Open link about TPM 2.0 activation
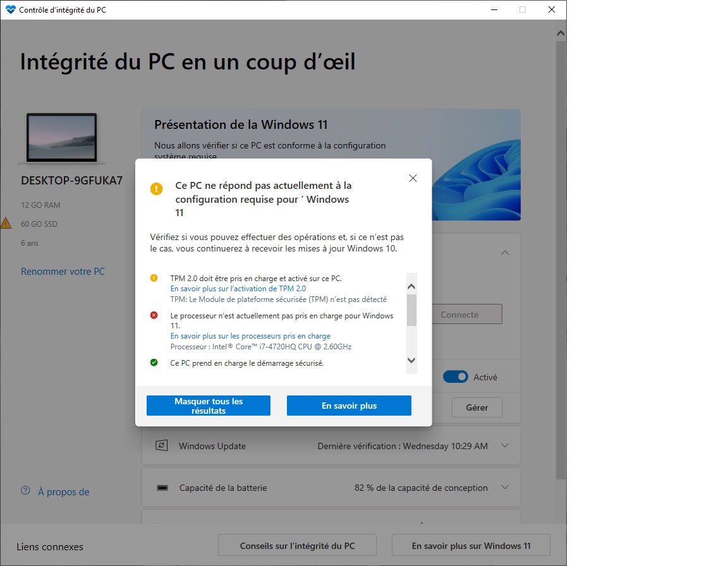Screen dimensions: 728x566 (238, 289)
